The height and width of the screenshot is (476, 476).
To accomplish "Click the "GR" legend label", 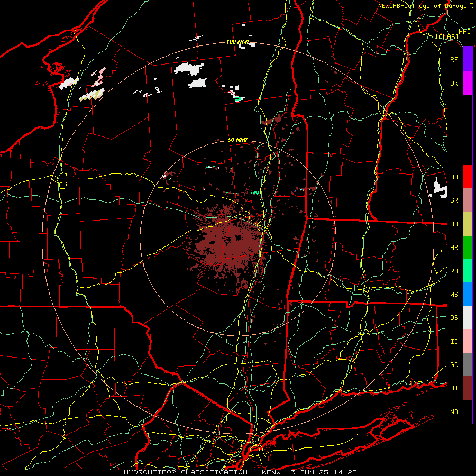I will click(454, 200).
